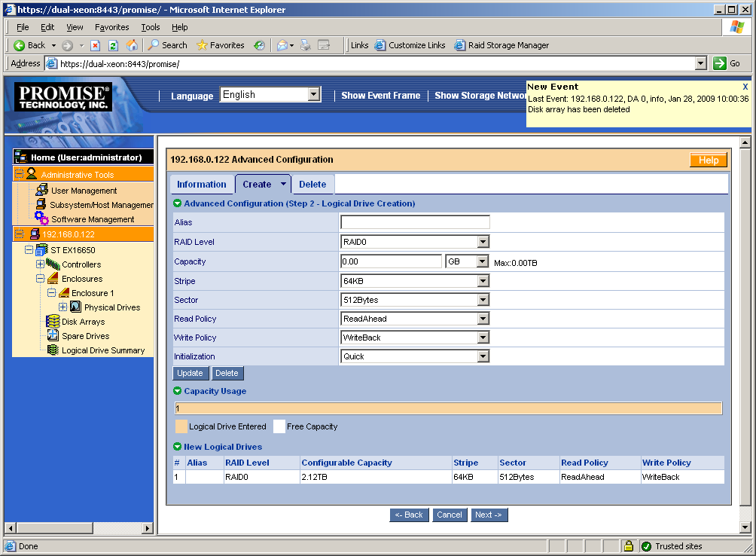This screenshot has height=556, width=756.
Task: Open the Initialization dropdown
Action: (483, 356)
